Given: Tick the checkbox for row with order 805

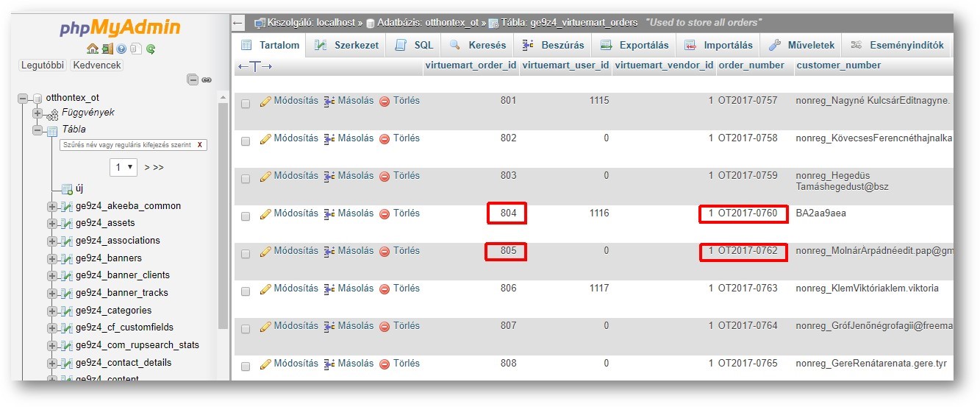Looking at the screenshot, I should (246, 254).
